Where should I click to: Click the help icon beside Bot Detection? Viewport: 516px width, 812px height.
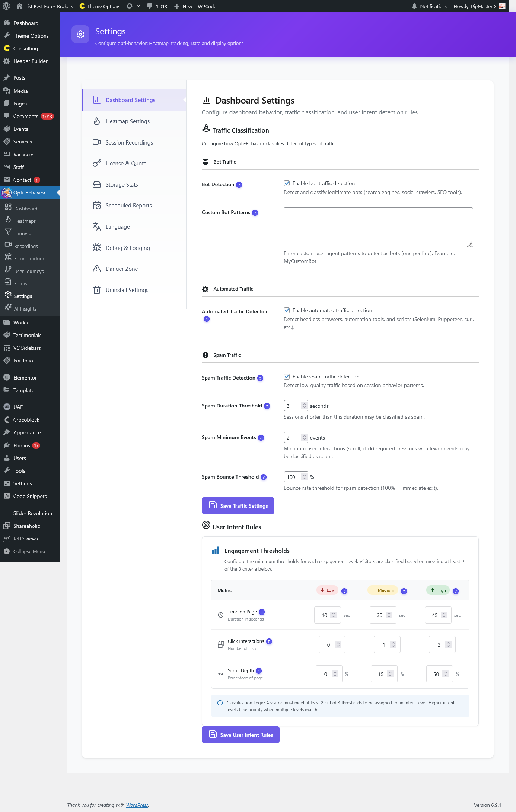(239, 185)
